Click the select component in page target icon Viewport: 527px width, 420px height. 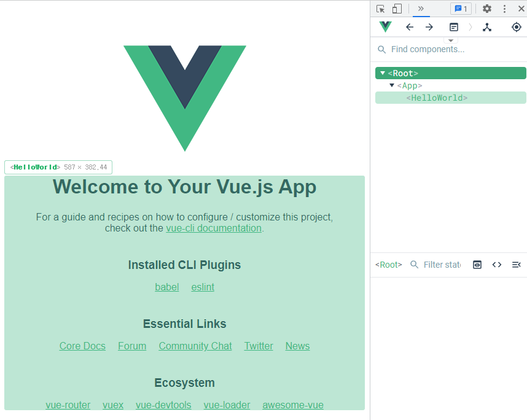click(x=517, y=27)
